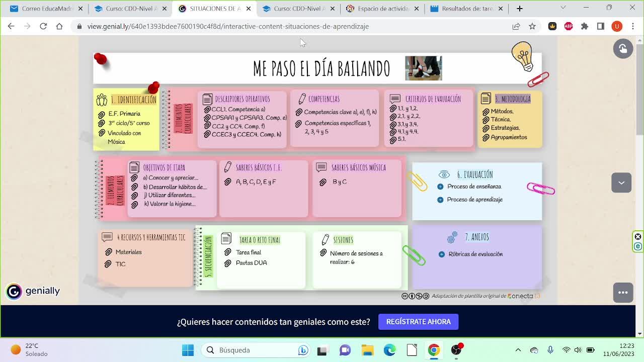The height and width of the screenshot is (362, 644).
Task: Open the Estrategias item
Action: tap(505, 128)
